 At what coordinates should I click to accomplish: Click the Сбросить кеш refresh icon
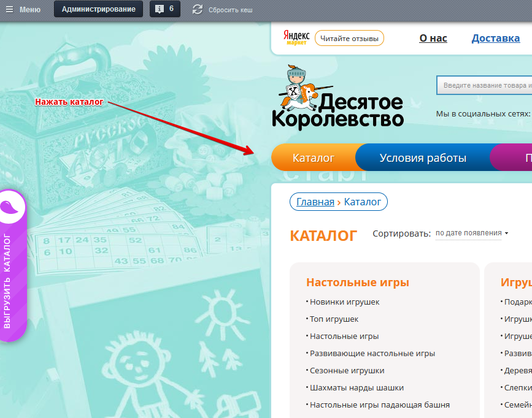click(198, 9)
